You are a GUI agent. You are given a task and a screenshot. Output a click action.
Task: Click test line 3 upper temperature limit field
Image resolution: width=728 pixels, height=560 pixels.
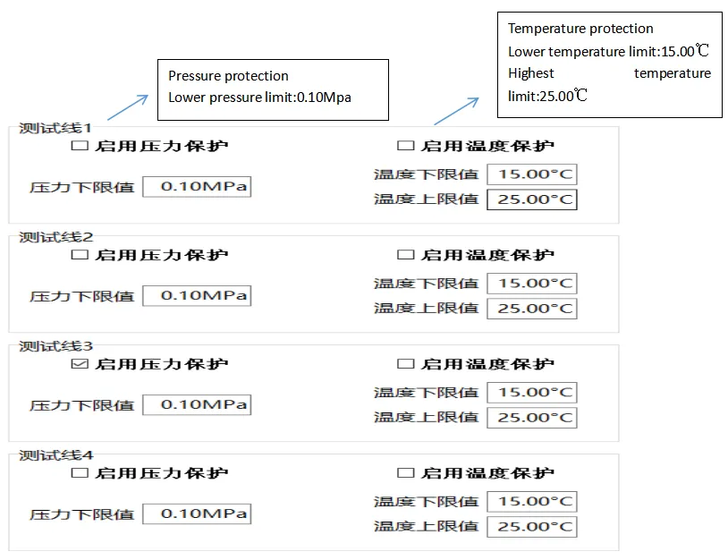pyautogui.click(x=531, y=418)
